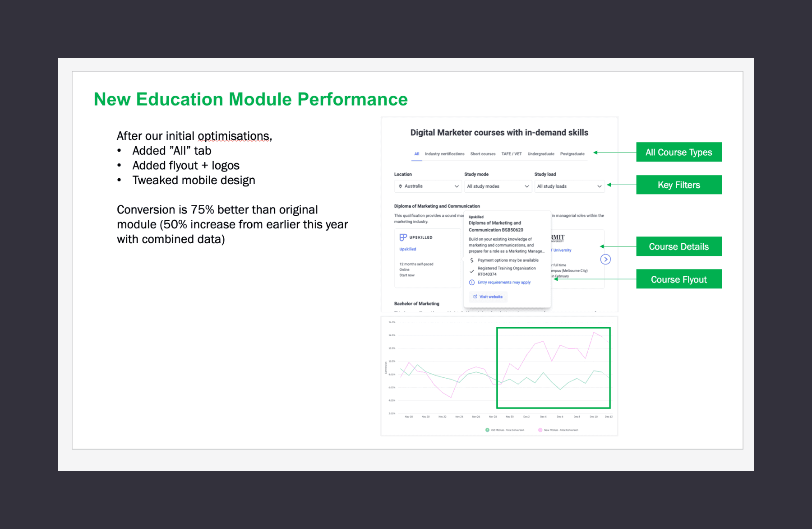812x529 pixels.
Task: Click the location pin icon beside Australia
Action: pos(400,186)
